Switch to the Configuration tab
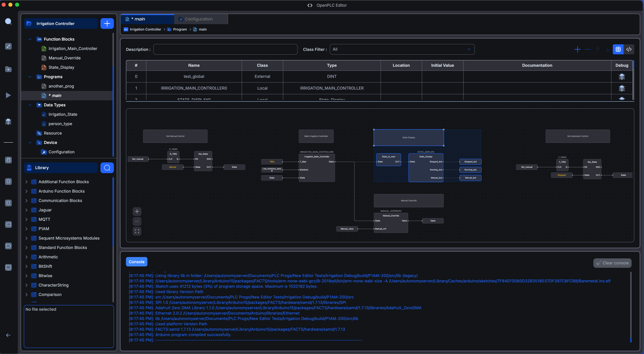The image size is (644, 354). pos(199,19)
